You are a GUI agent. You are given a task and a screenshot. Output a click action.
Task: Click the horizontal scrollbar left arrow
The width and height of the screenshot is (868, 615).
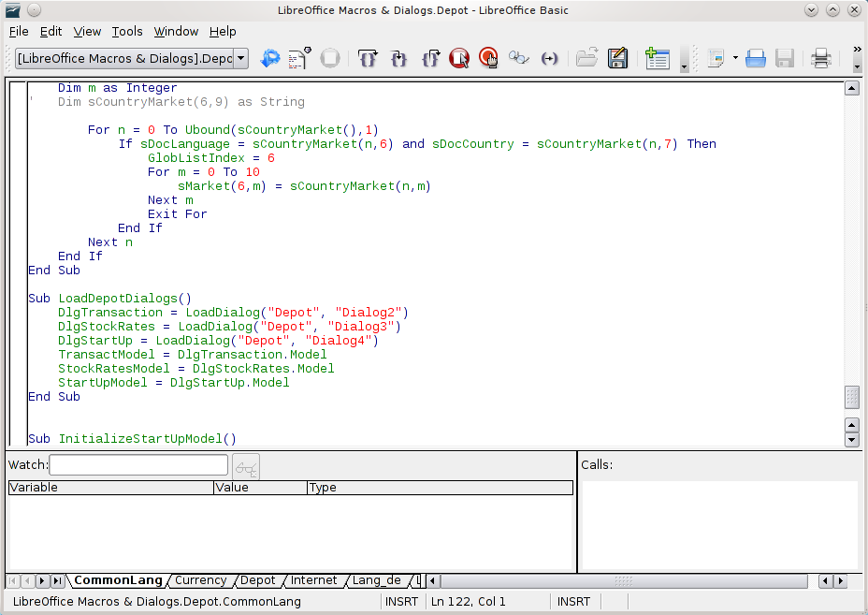(433, 580)
